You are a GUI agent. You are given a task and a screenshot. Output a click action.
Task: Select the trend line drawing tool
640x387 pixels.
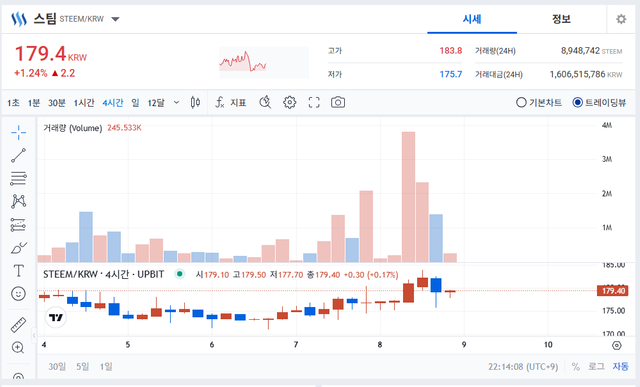(18, 156)
